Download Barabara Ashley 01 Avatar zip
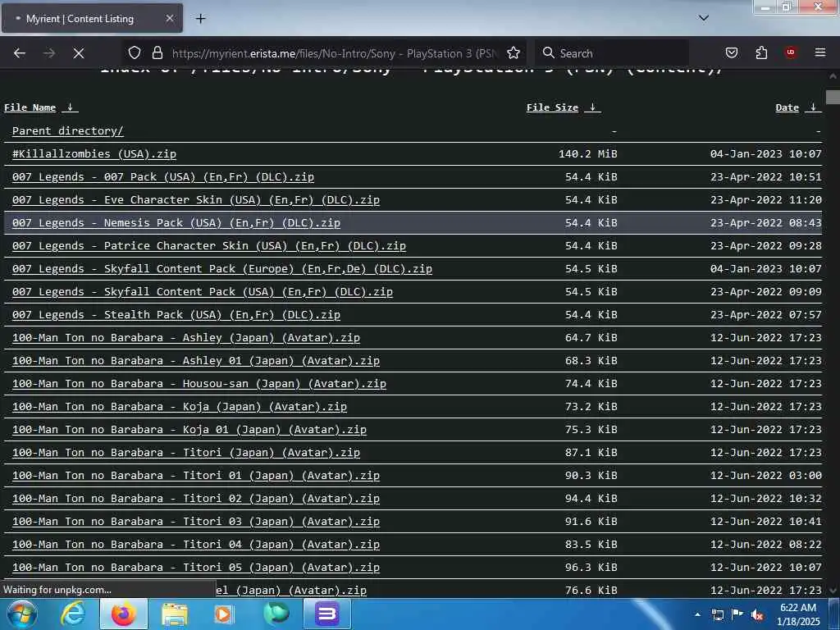 tap(195, 361)
